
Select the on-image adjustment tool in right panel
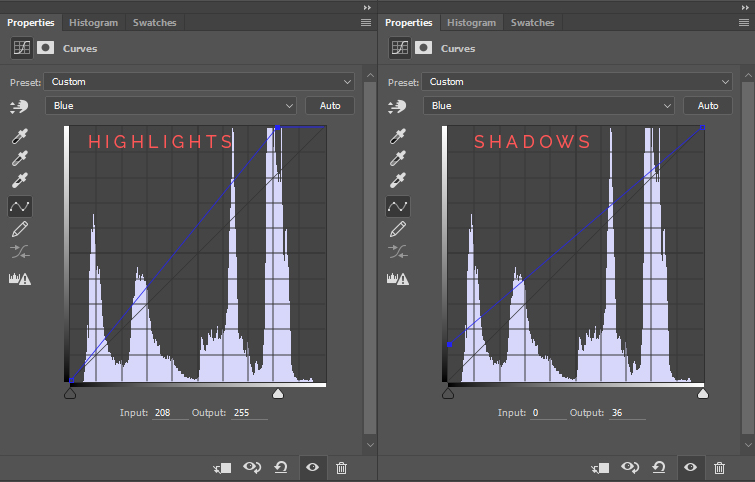[397, 106]
